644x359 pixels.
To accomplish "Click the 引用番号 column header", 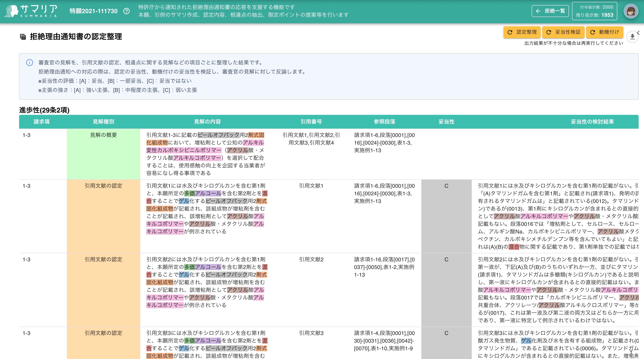I will [x=311, y=122].
